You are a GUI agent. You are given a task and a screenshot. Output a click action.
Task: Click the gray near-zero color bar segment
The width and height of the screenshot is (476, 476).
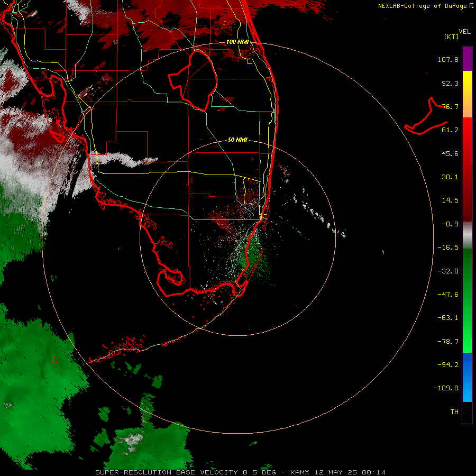pyautogui.click(x=467, y=235)
